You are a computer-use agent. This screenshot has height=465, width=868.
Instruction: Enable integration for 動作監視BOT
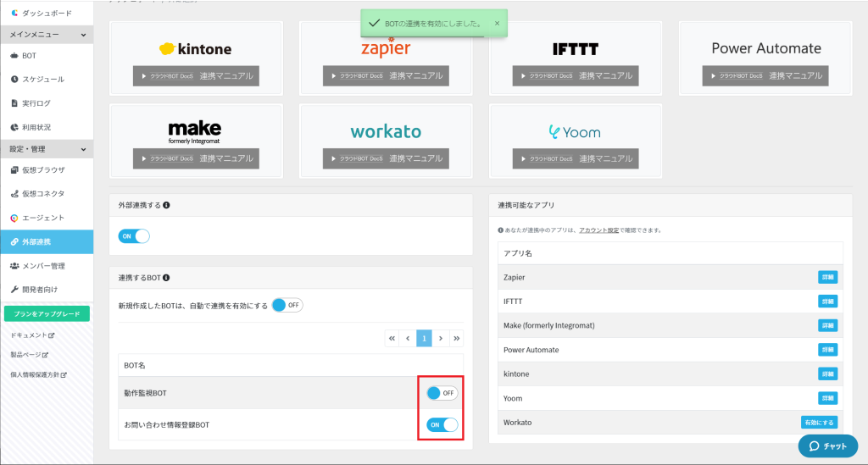442,393
